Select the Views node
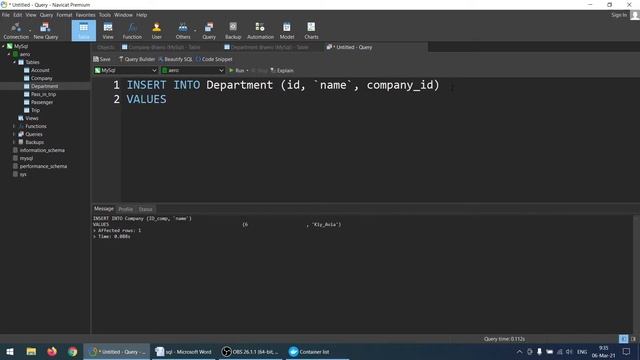The width and height of the screenshot is (640, 360). tap(31, 118)
